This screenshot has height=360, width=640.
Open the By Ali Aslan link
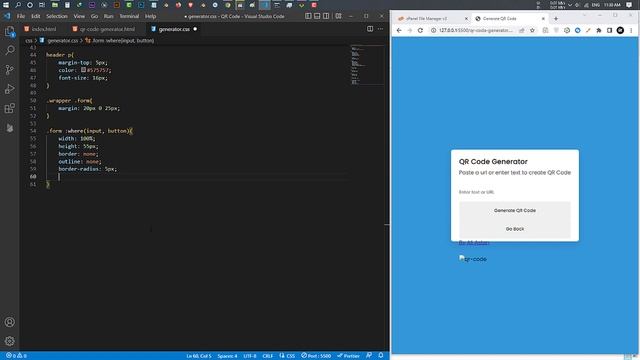tap(474, 243)
